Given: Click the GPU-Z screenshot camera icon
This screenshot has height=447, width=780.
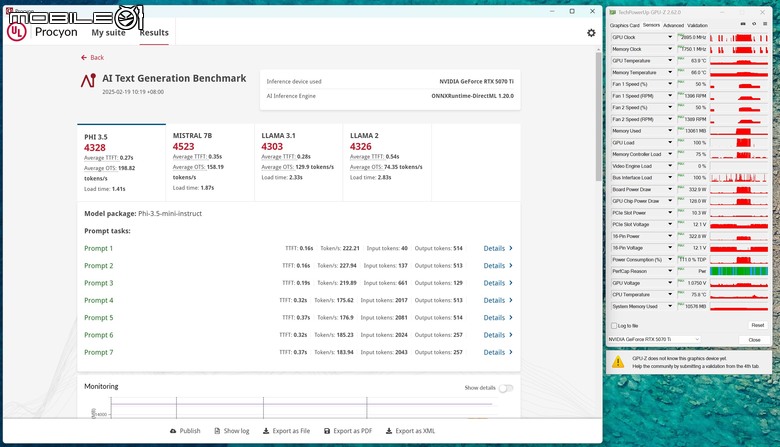Looking at the screenshot, I should [x=743, y=24].
